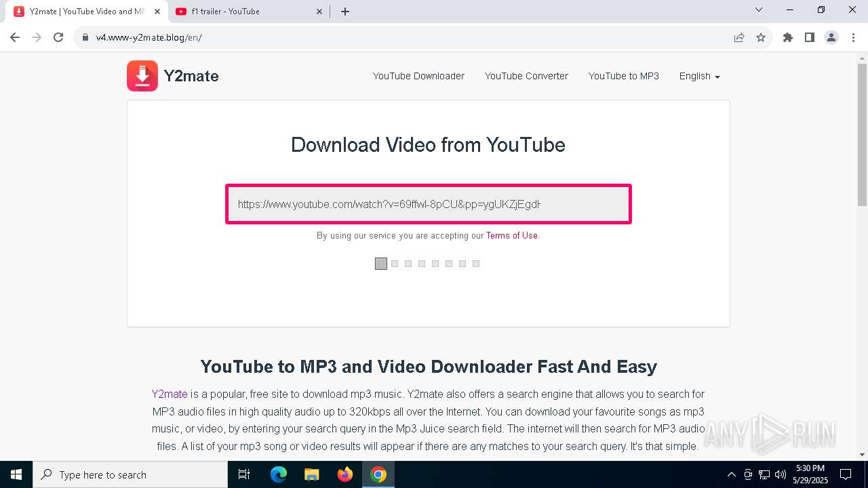Open the Extensions puzzle icon
Viewport: 868px width, 488px height.
[x=788, y=37]
